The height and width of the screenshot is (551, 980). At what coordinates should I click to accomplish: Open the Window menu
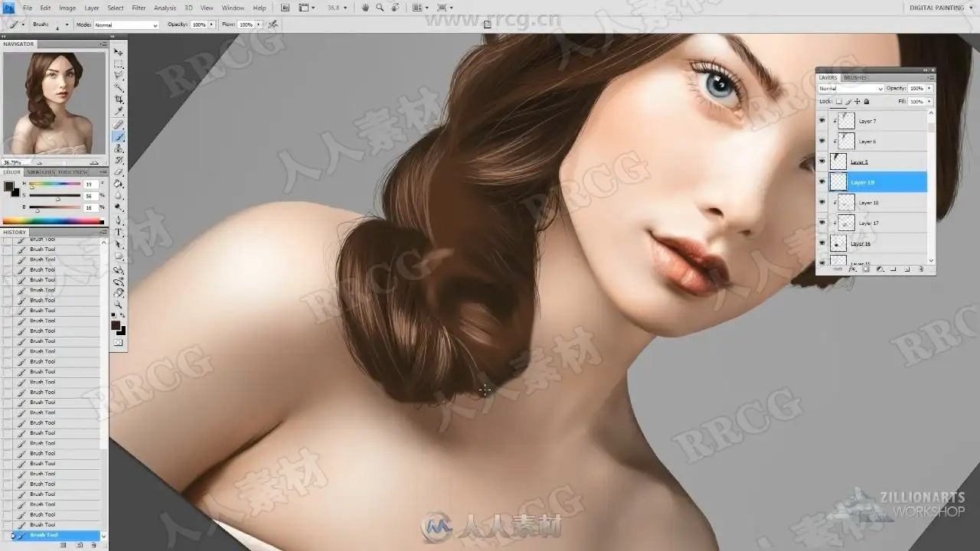pos(233,8)
